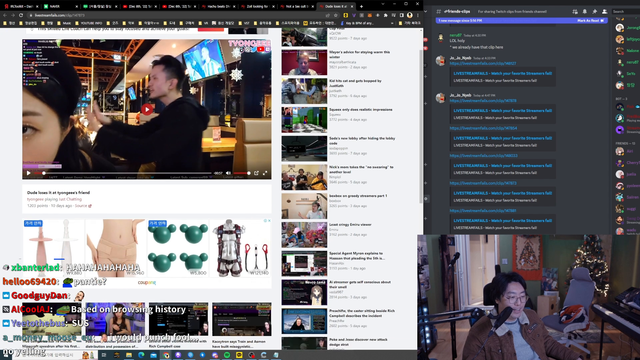The height and width of the screenshot is (360, 640).
Task: Click the safety harness ad image
Action: click(x=240, y=248)
